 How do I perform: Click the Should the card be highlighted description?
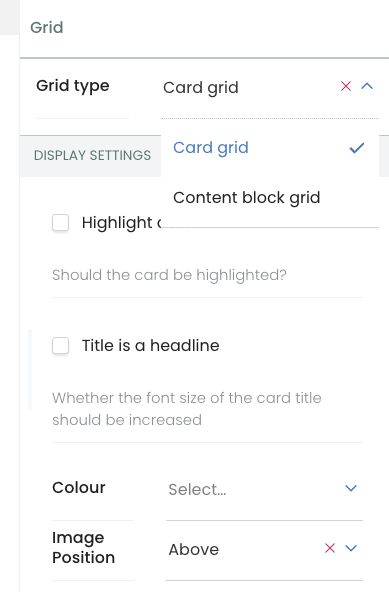(169, 275)
